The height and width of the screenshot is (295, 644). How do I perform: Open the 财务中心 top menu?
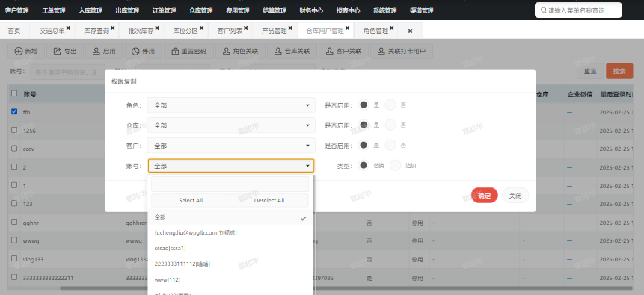(311, 11)
